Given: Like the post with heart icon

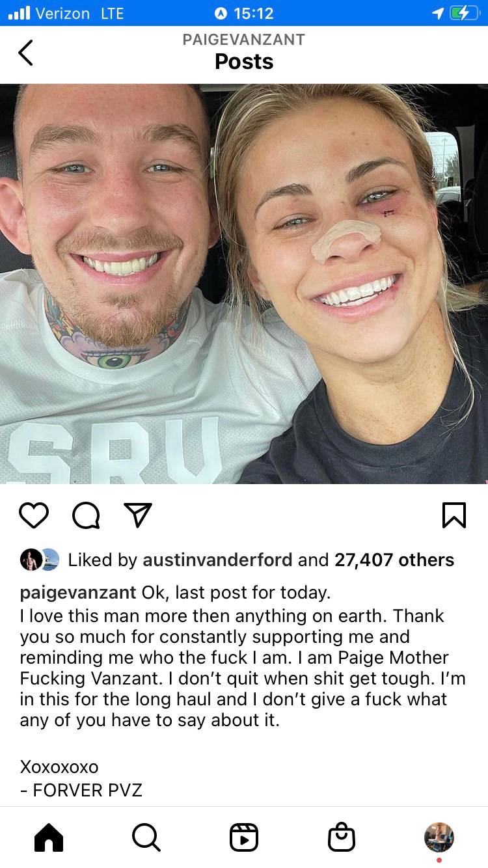Looking at the screenshot, I should click(34, 515).
